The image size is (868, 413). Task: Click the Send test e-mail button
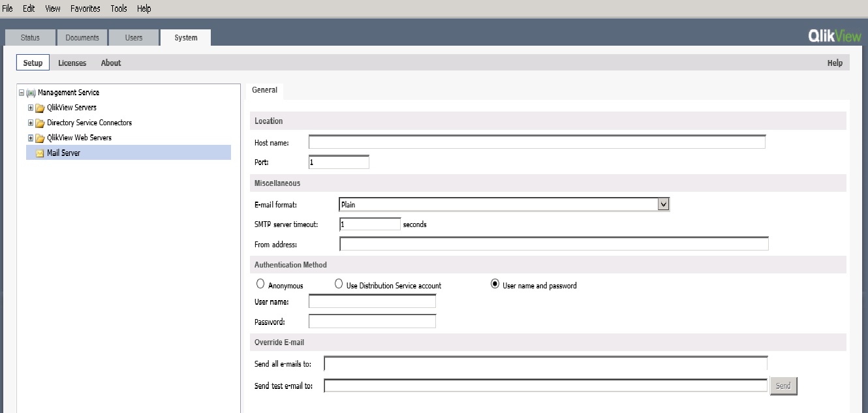pyautogui.click(x=783, y=386)
